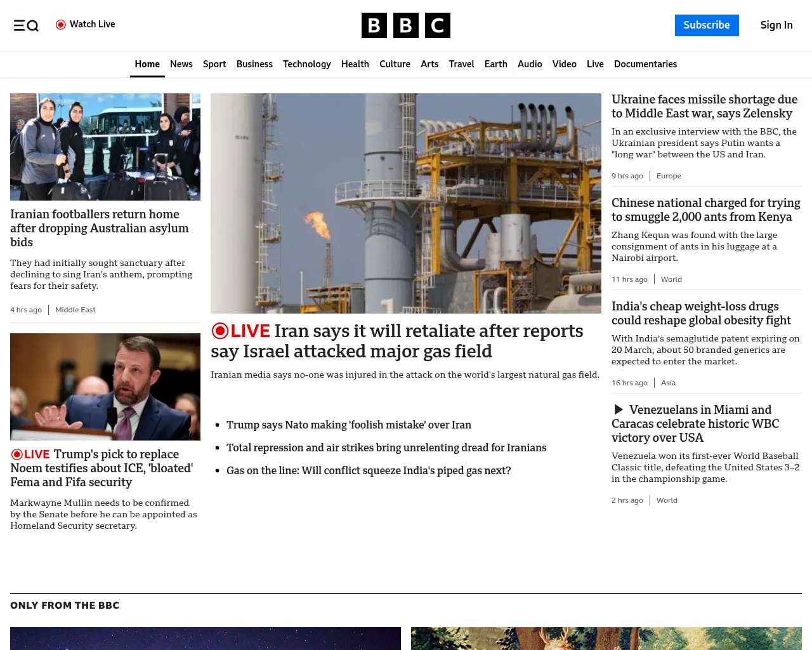
Task: Open Trump says Nato 'foolish mistake' link
Action: coord(348,425)
